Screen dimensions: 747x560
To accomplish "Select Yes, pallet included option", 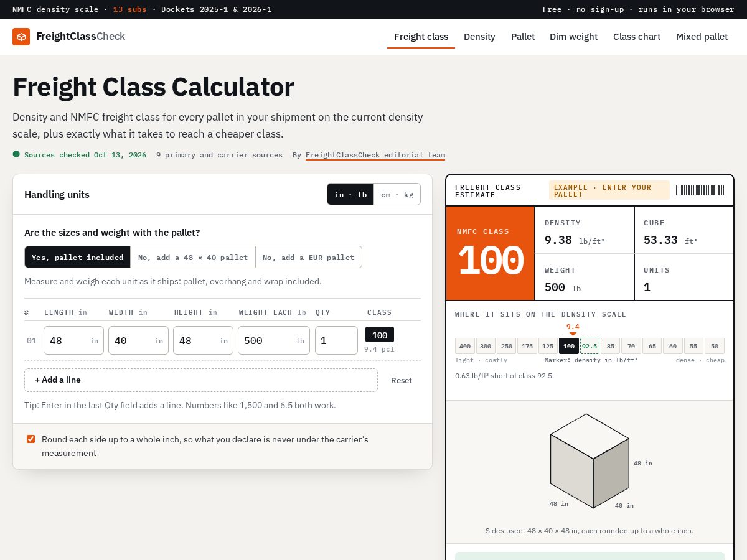I will pos(77,257).
